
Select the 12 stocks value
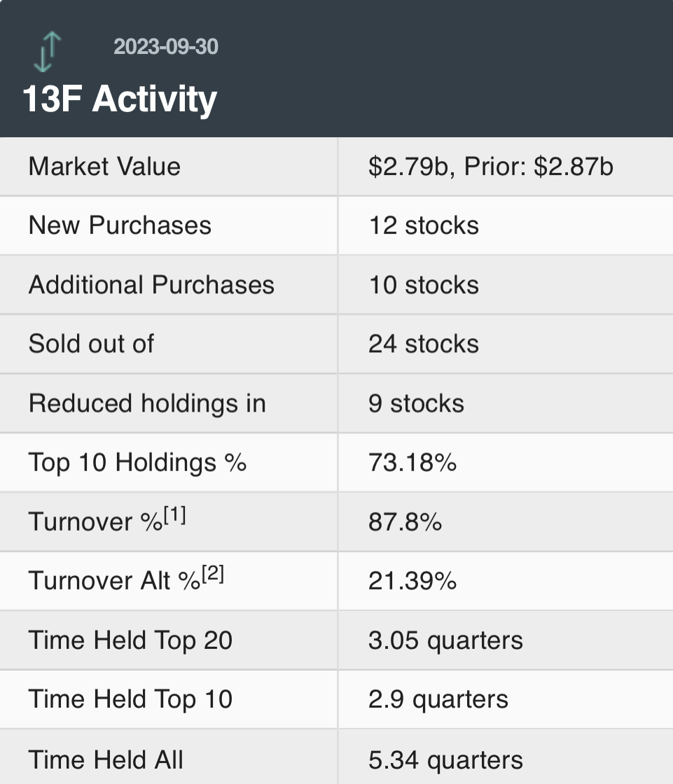pyautogui.click(x=424, y=225)
